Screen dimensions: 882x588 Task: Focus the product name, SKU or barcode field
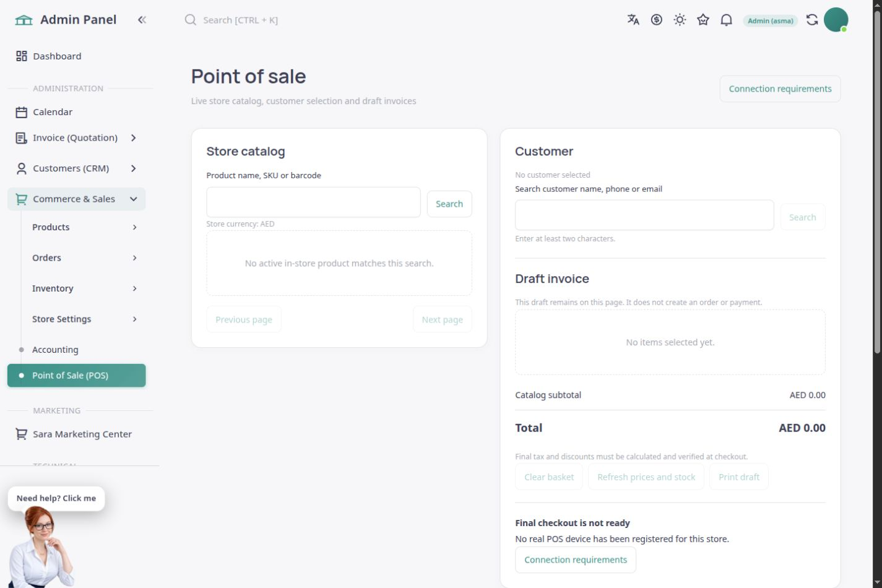pos(314,202)
